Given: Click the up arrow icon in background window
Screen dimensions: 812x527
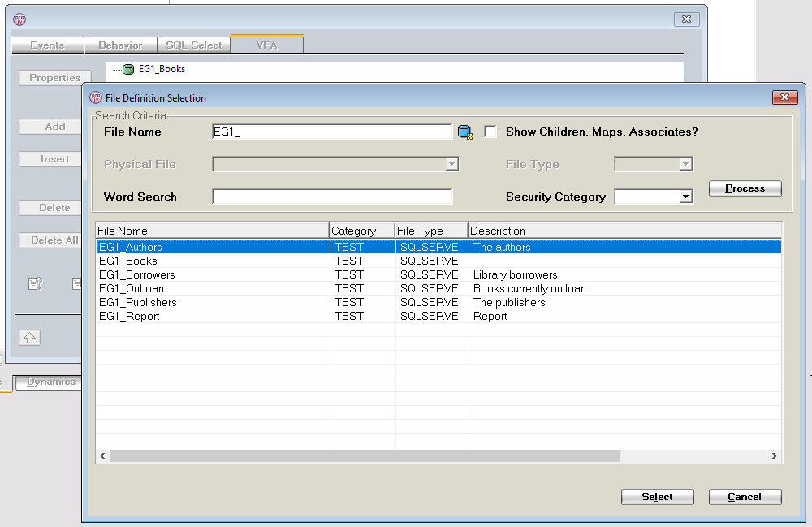Looking at the screenshot, I should coord(29,338).
